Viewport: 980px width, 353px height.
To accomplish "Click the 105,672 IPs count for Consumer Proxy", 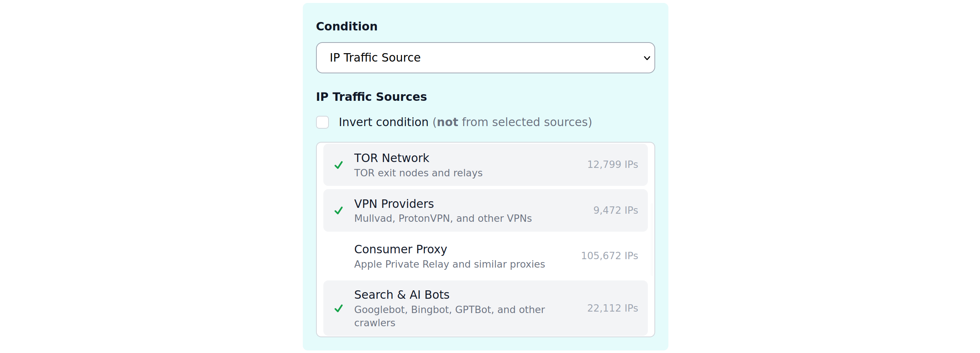I will pyautogui.click(x=609, y=256).
